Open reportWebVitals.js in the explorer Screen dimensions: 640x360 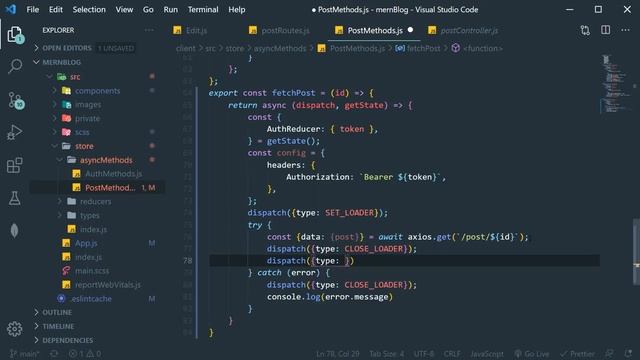[108, 285]
